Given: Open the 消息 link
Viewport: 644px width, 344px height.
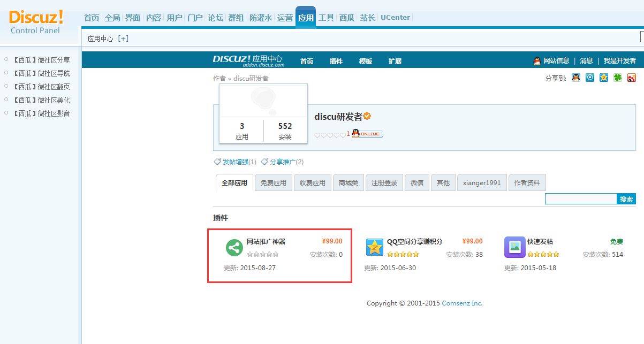Looking at the screenshot, I should (x=587, y=61).
